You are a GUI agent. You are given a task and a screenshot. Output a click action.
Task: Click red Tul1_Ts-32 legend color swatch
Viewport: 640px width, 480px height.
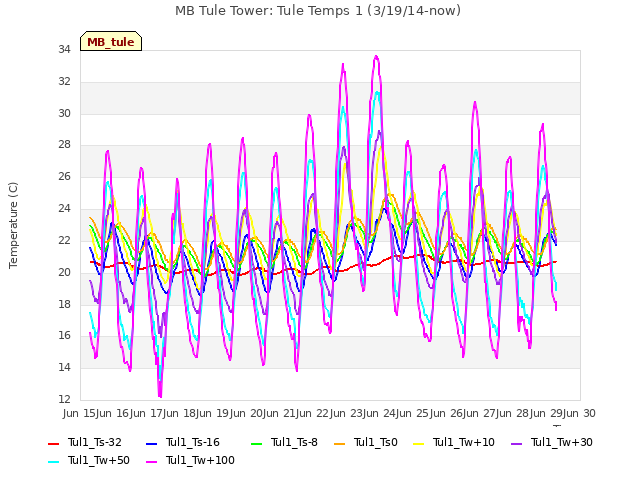[x=53, y=444]
